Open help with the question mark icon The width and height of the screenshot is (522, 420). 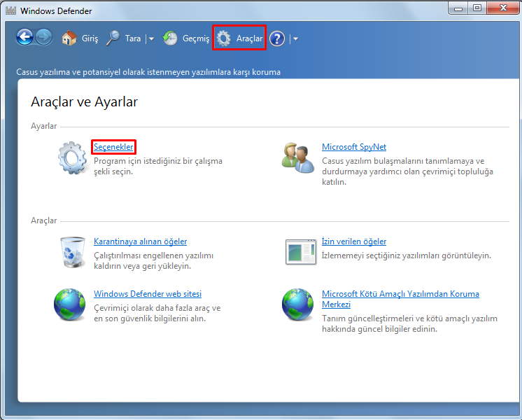[x=277, y=38]
